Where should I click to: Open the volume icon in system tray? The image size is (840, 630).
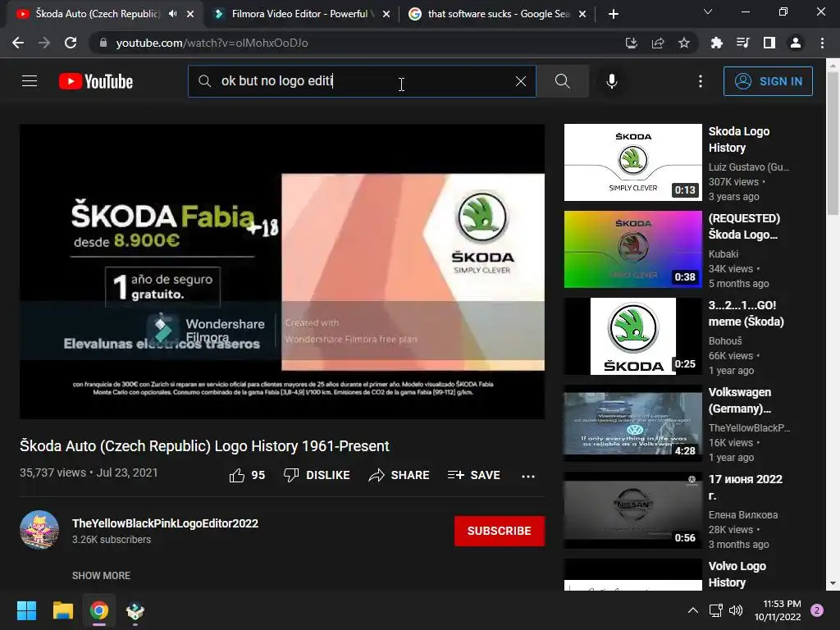736,610
